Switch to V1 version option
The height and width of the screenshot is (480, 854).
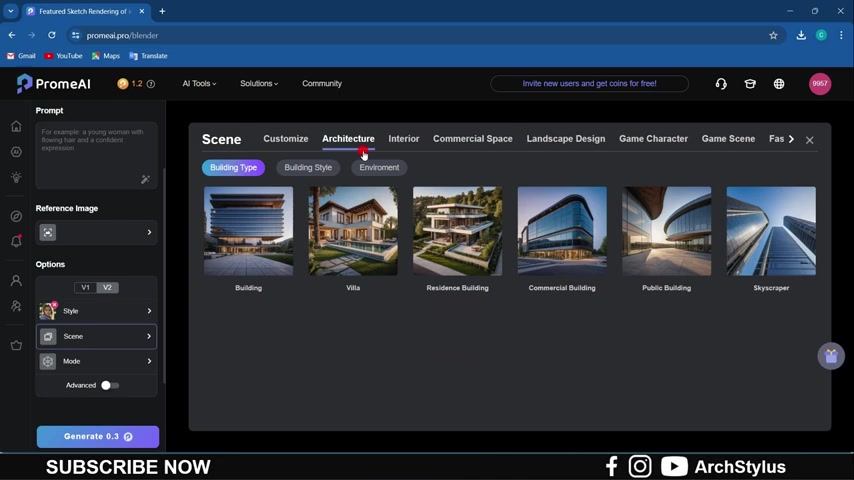click(85, 288)
